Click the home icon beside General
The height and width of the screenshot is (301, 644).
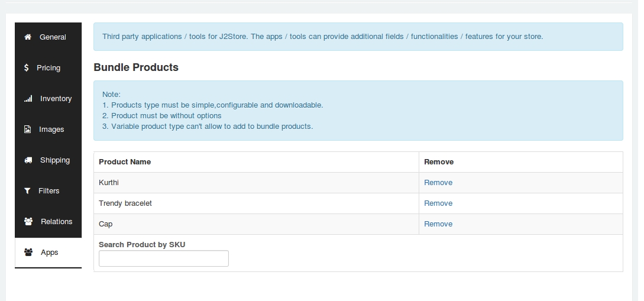click(x=28, y=37)
